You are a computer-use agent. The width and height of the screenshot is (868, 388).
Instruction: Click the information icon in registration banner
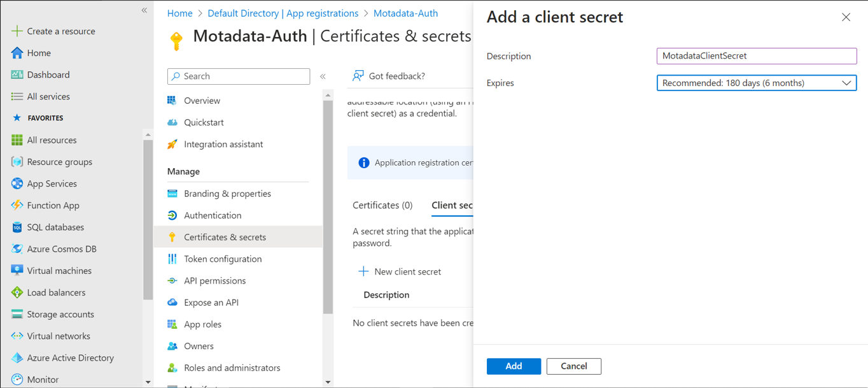click(363, 162)
